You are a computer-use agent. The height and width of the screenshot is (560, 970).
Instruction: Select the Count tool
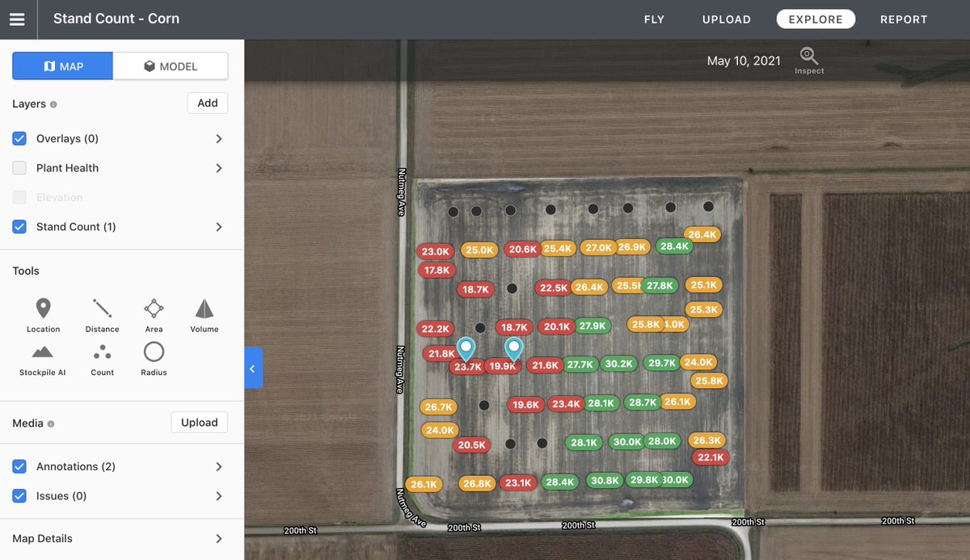coord(102,360)
